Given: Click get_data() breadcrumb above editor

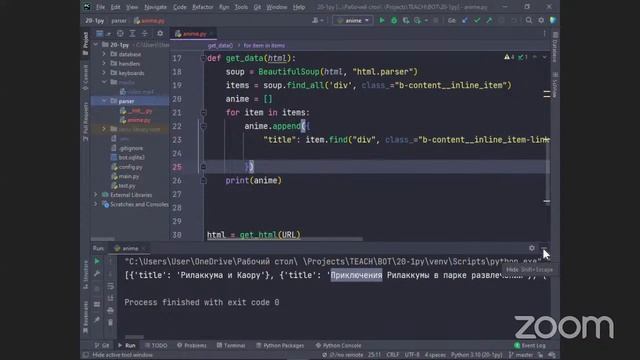Looking at the screenshot, I should coord(220,45).
